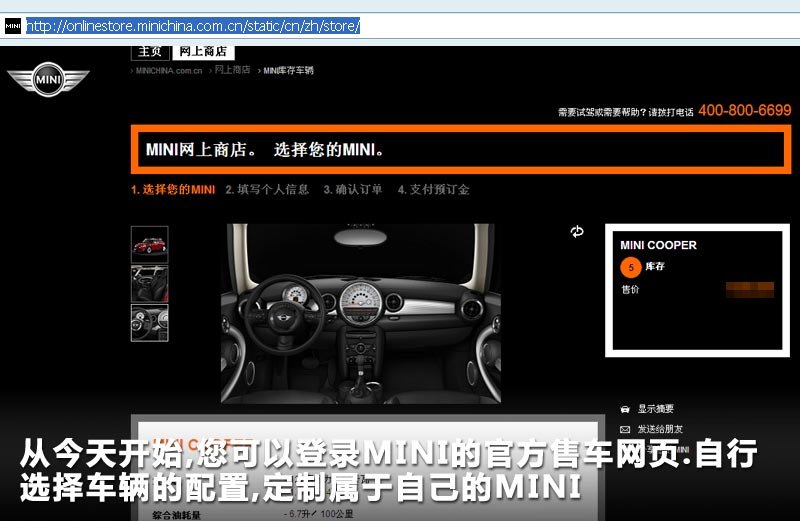This screenshot has height=521, width=800.
Task: Open the 显示摘要 link
Action: (656, 409)
